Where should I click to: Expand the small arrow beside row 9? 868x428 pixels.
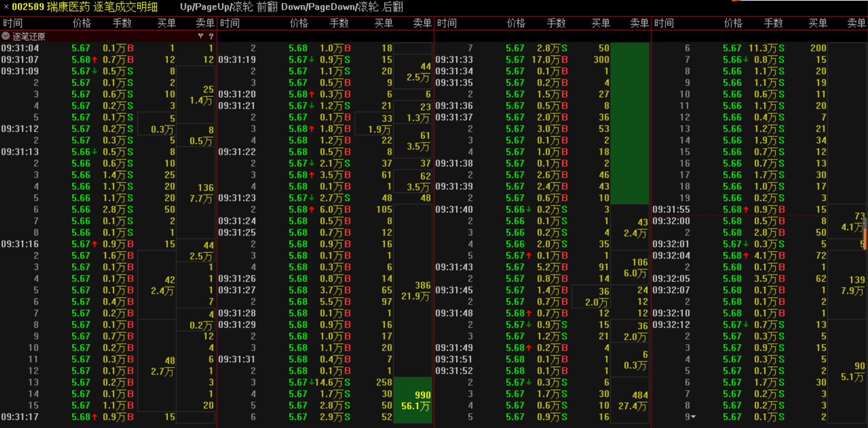693,417
